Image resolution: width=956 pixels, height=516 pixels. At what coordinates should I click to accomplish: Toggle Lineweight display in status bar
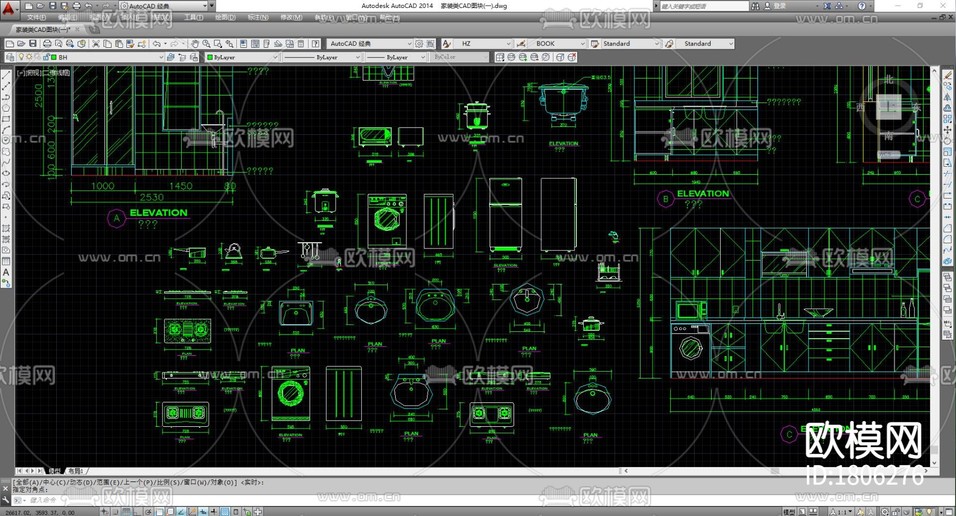[x=214, y=512]
